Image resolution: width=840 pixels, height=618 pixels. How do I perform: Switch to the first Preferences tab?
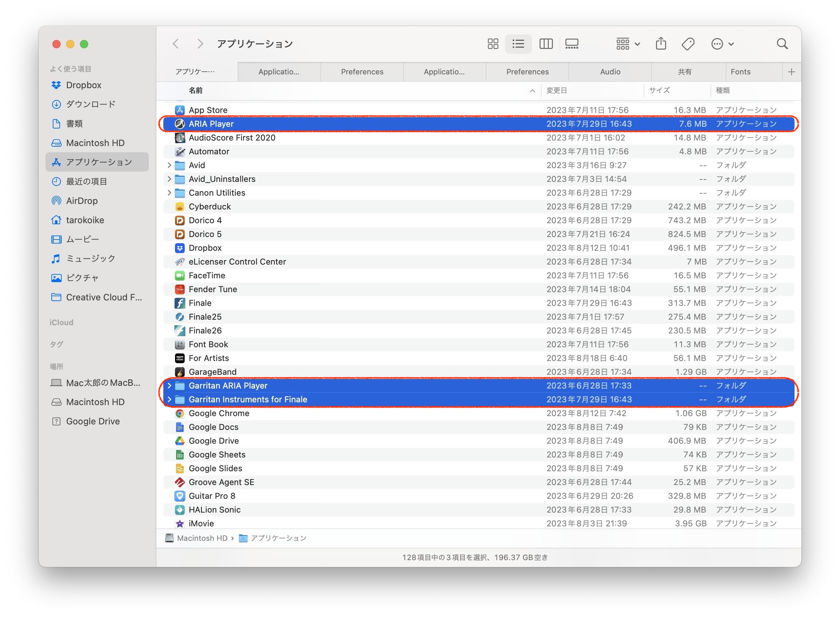coord(362,72)
